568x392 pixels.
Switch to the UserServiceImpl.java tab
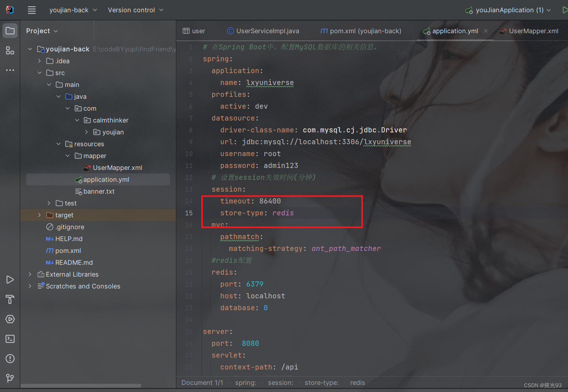(x=263, y=31)
